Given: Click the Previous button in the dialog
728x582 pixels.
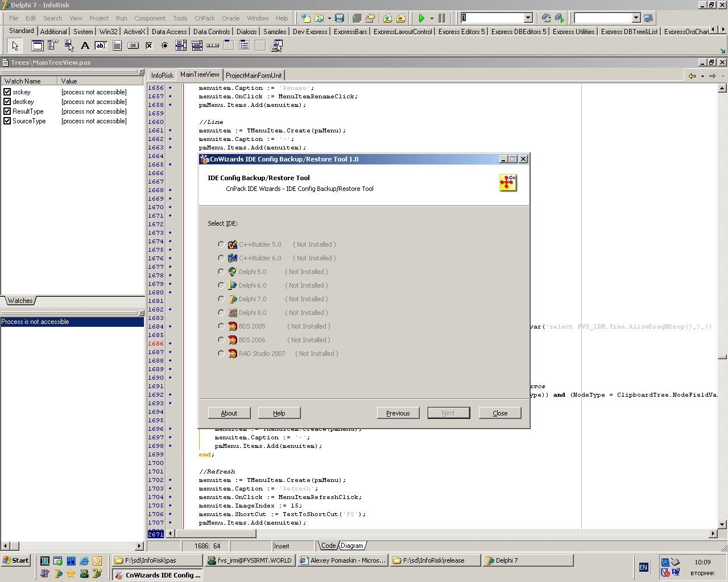Looking at the screenshot, I should point(398,413).
